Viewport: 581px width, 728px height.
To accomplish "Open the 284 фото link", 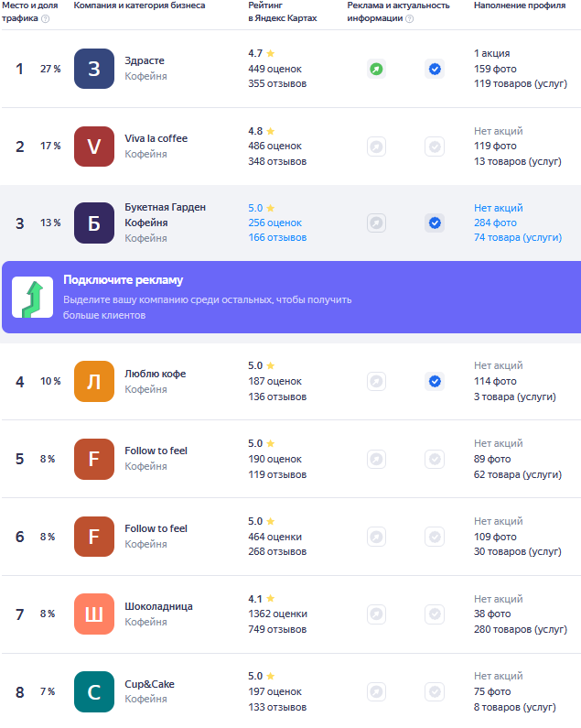I will click(x=495, y=223).
